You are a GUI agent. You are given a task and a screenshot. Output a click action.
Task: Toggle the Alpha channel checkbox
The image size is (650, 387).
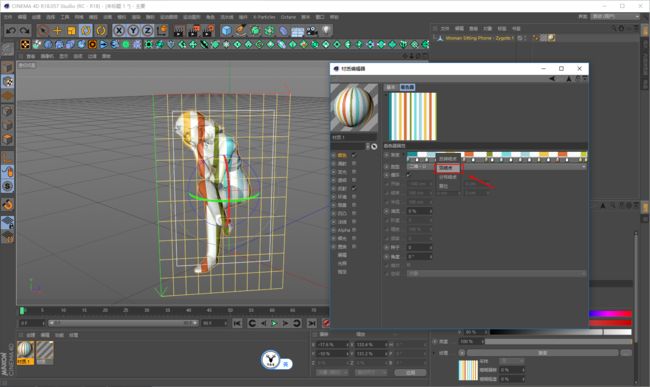tap(354, 230)
